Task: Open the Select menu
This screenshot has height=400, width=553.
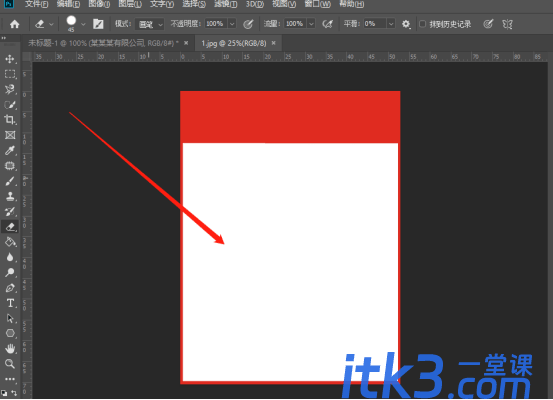Action: 194,4
